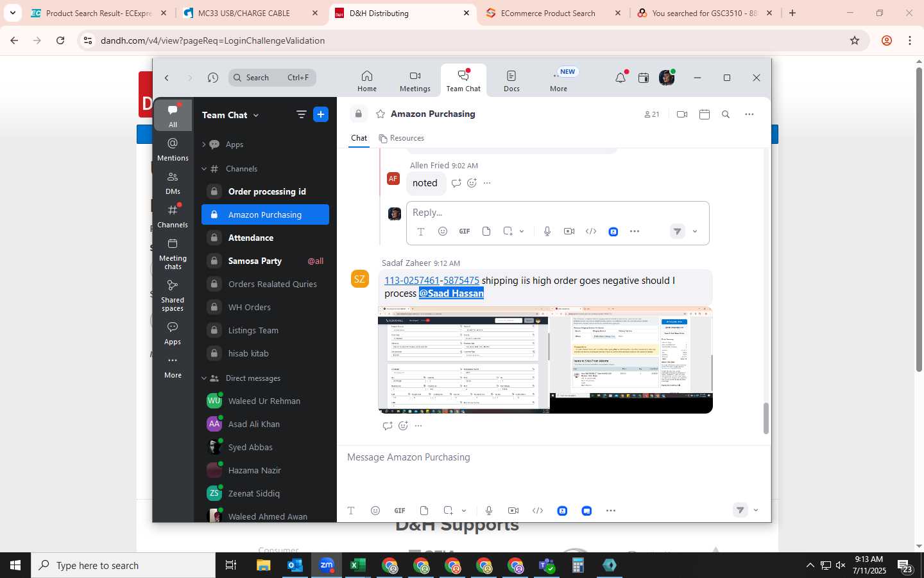Open the notifications bell icon
The image size is (924, 578).
[620, 78]
